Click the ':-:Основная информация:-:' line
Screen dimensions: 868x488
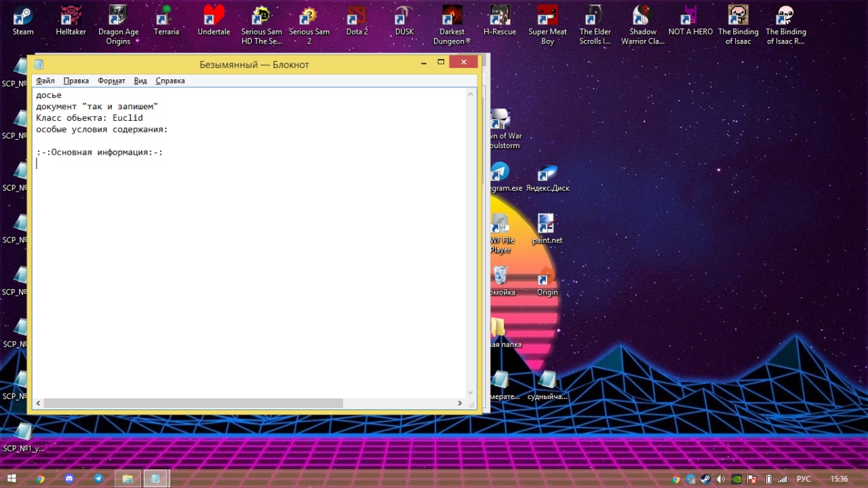coord(100,153)
